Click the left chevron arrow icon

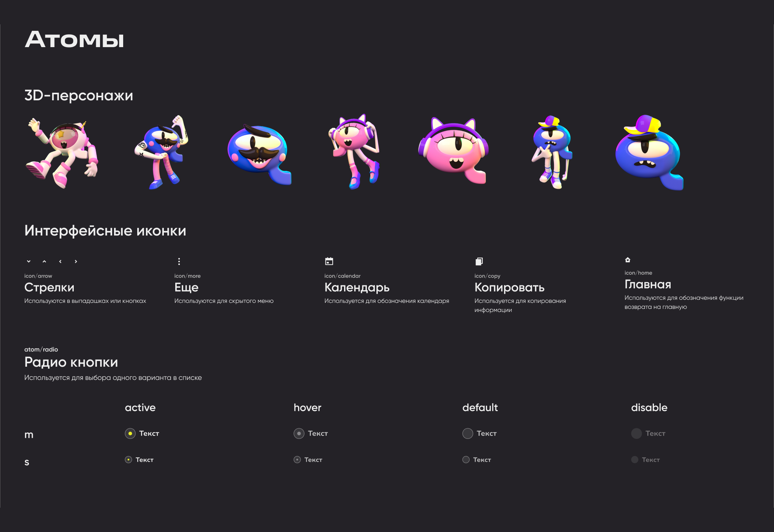(x=60, y=261)
